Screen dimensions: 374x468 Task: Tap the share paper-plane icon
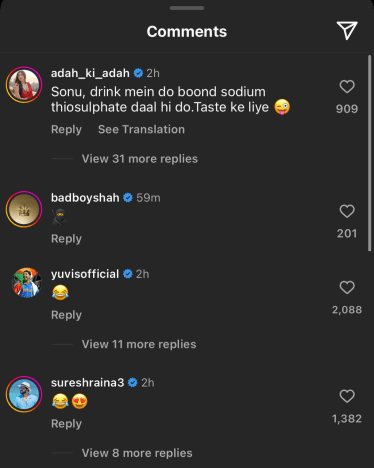[347, 31]
